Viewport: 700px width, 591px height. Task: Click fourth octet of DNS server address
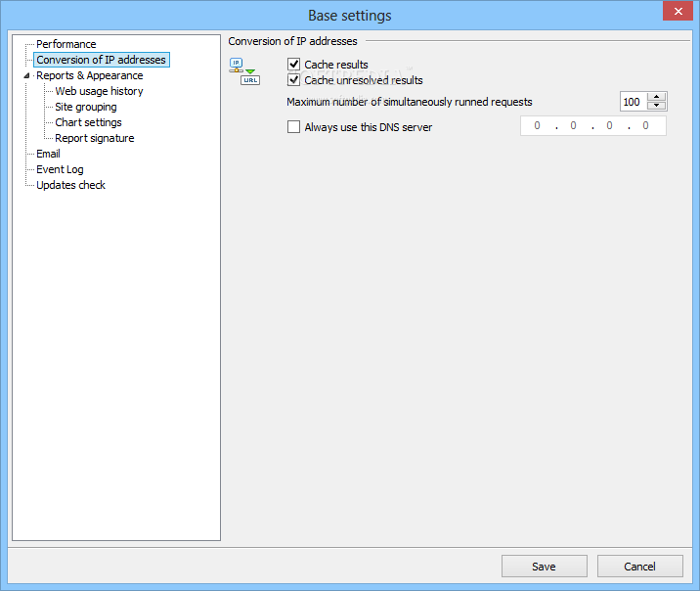coord(645,126)
